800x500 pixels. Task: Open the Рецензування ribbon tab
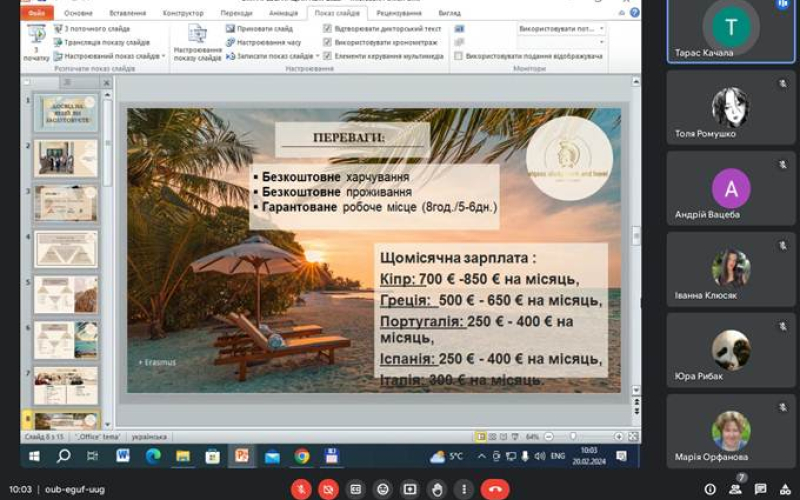[399, 13]
